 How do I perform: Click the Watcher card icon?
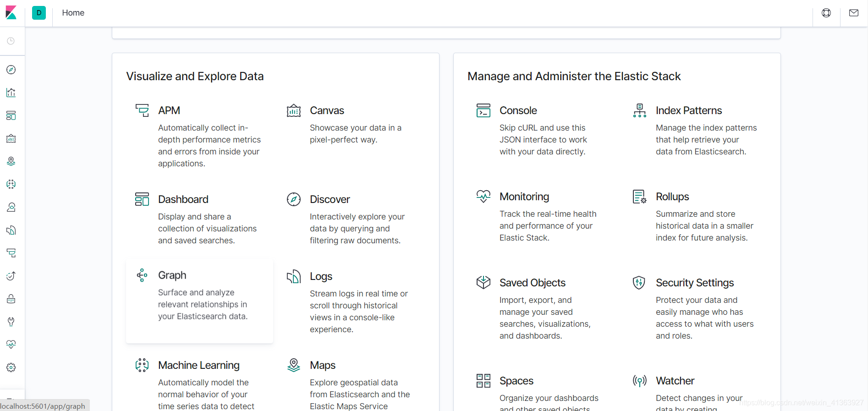(640, 381)
